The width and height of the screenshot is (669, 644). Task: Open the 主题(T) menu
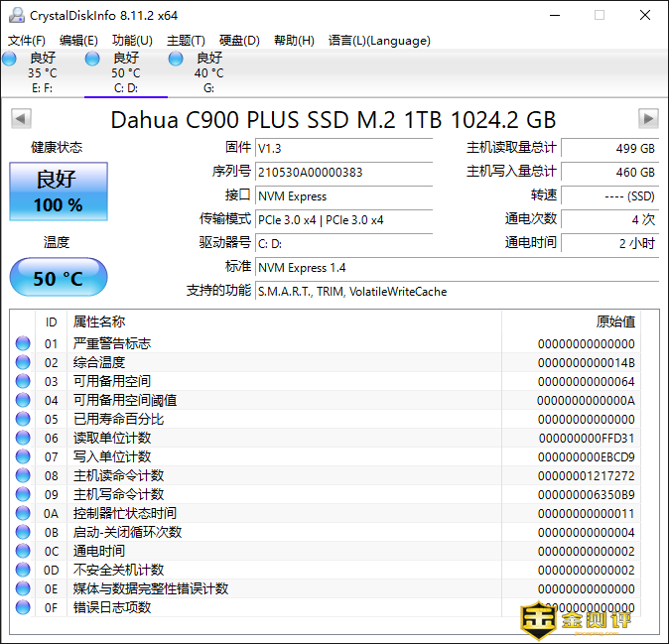click(x=186, y=41)
